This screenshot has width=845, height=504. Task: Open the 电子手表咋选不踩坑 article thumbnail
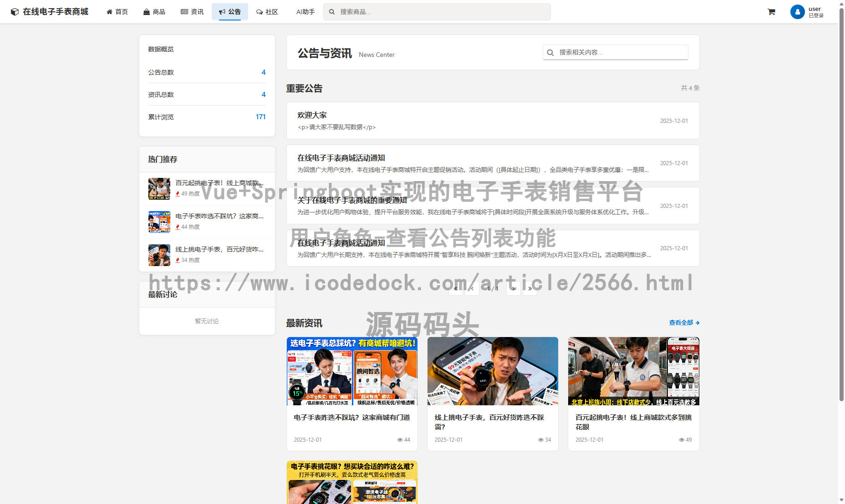click(351, 371)
